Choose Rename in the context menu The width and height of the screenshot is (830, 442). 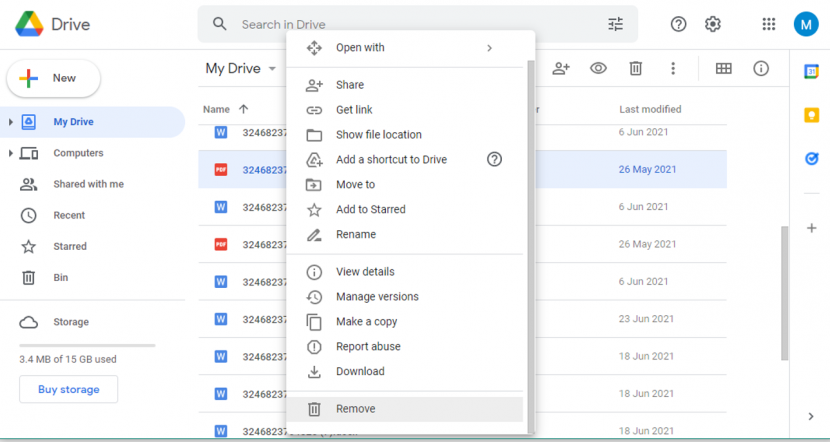[405, 234]
